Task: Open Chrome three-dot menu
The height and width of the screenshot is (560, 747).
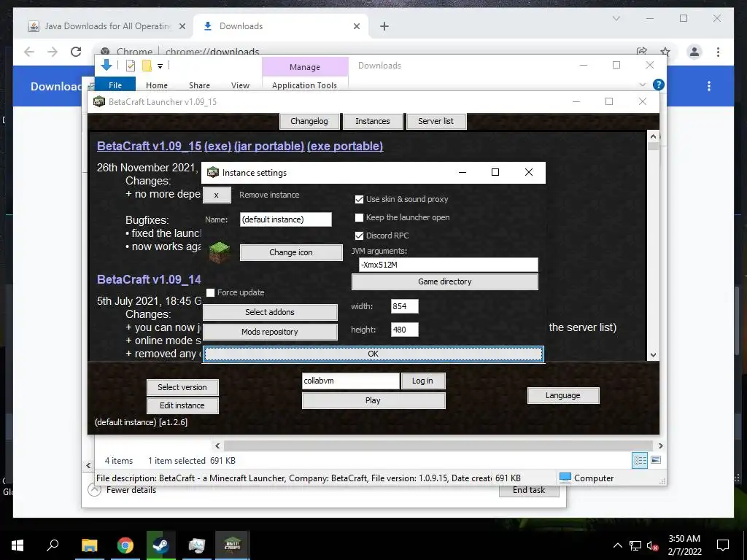Action: coord(718,52)
